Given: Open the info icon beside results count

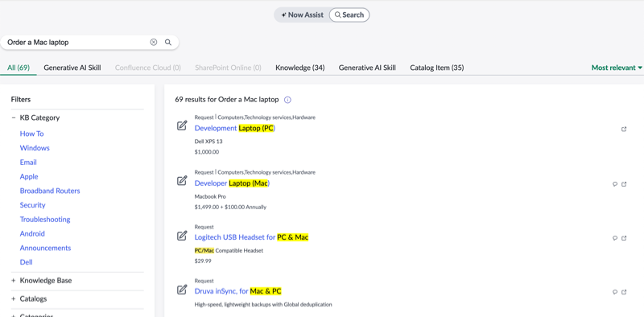Looking at the screenshot, I should pos(287,100).
